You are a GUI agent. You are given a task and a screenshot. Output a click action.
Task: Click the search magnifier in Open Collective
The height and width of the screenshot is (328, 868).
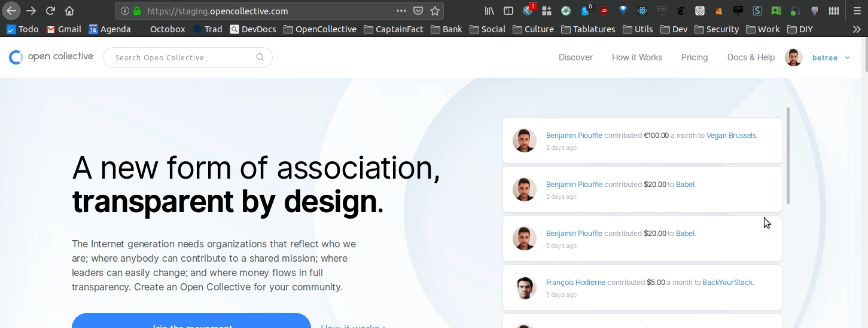coord(260,57)
